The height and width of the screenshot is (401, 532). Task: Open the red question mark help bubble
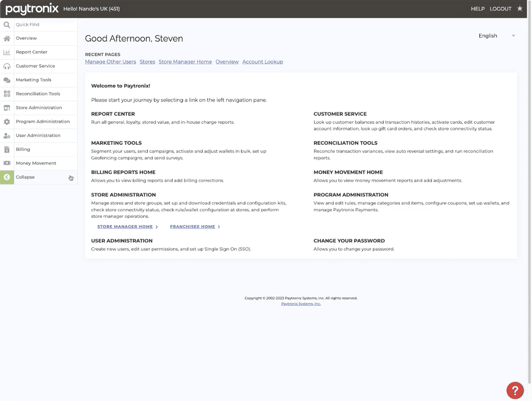[515, 390]
